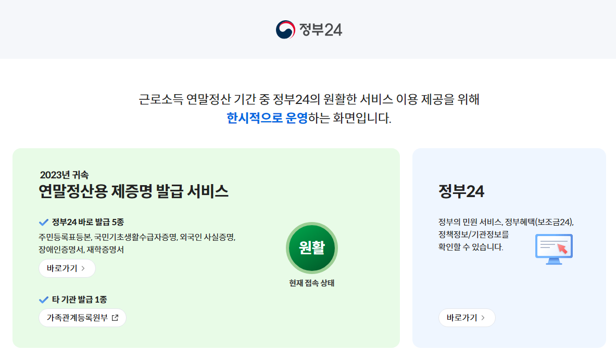Click the 2023년 귀속 label

[x=64, y=175]
